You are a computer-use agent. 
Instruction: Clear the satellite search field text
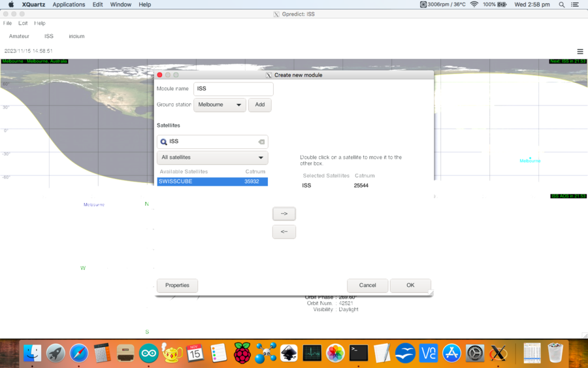(261, 141)
